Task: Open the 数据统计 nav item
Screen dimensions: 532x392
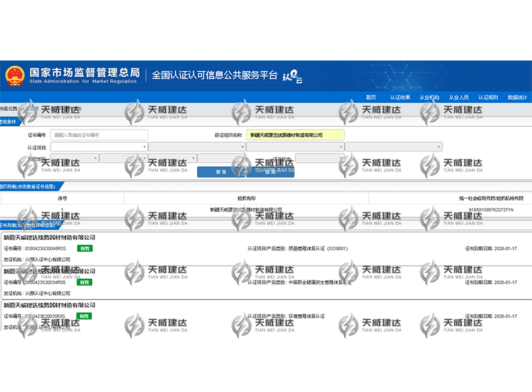Action: pos(517,98)
